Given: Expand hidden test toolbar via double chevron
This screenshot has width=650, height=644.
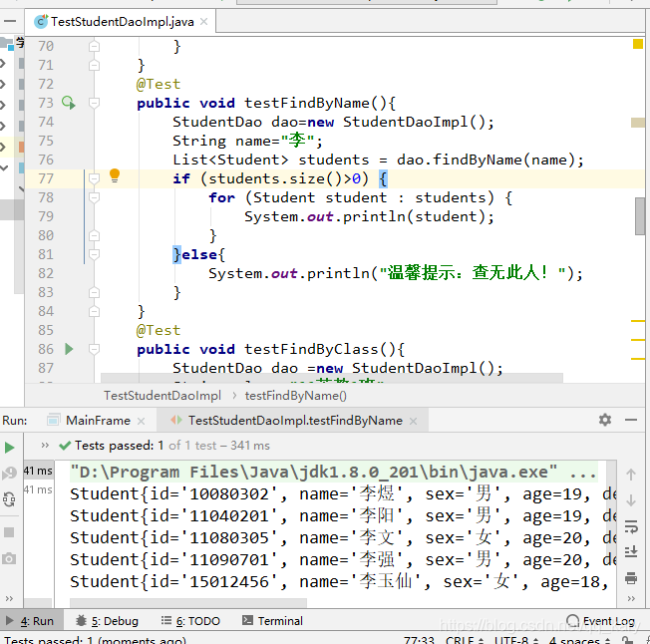Looking at the screenshot, I should click(x=45, y=446).
